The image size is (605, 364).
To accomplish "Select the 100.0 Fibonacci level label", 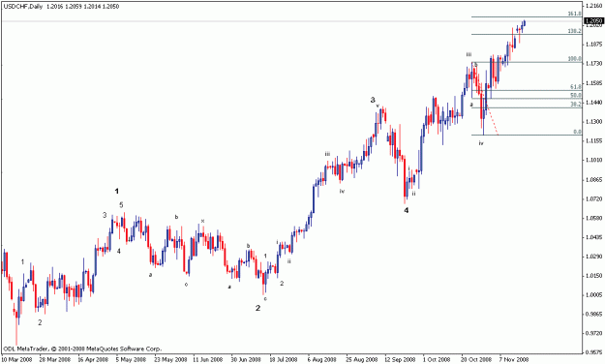I will pyautogui.click(x=575, y=59).
